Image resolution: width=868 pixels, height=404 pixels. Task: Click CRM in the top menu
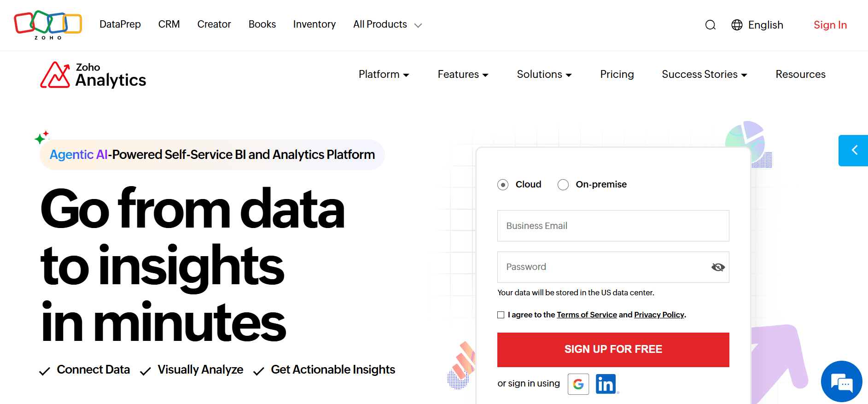click(x=169, y=24)
